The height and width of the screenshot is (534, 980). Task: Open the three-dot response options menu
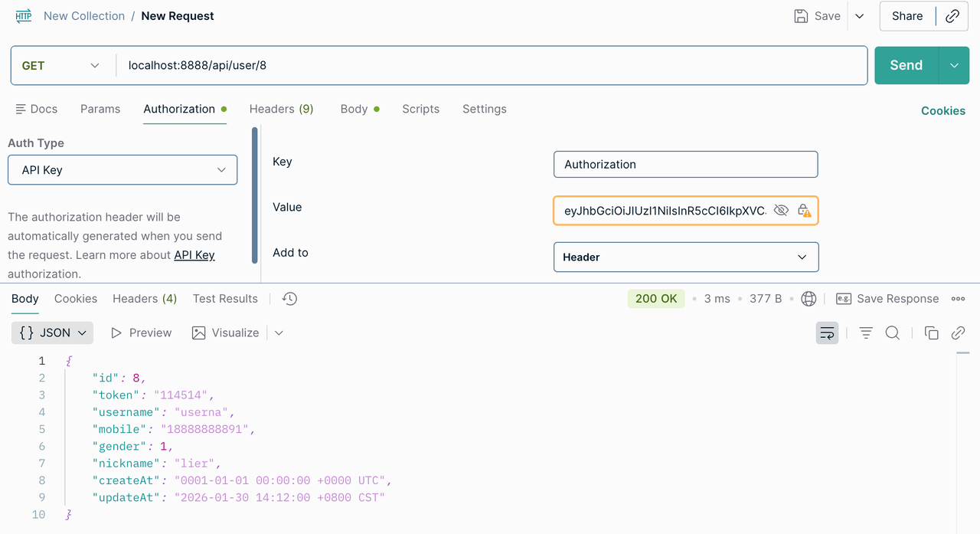958,299
